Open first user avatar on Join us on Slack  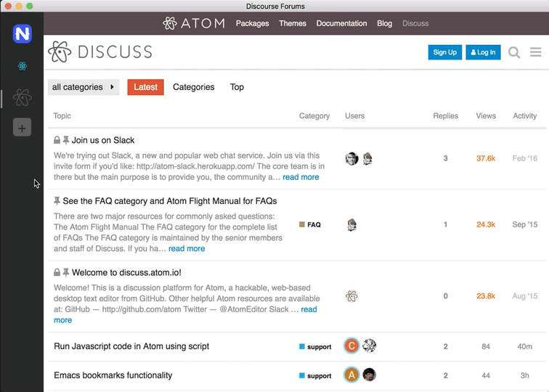point(351,158)
